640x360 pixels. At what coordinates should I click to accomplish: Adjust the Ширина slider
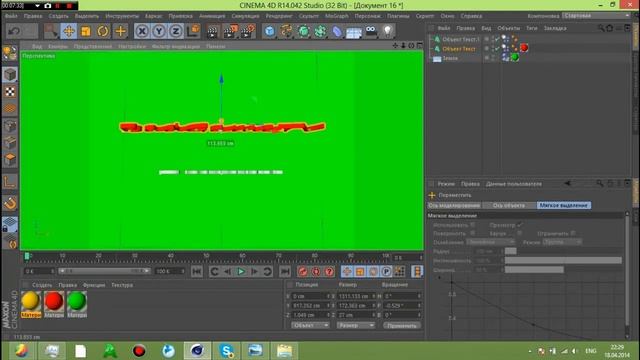click(563, 270)
